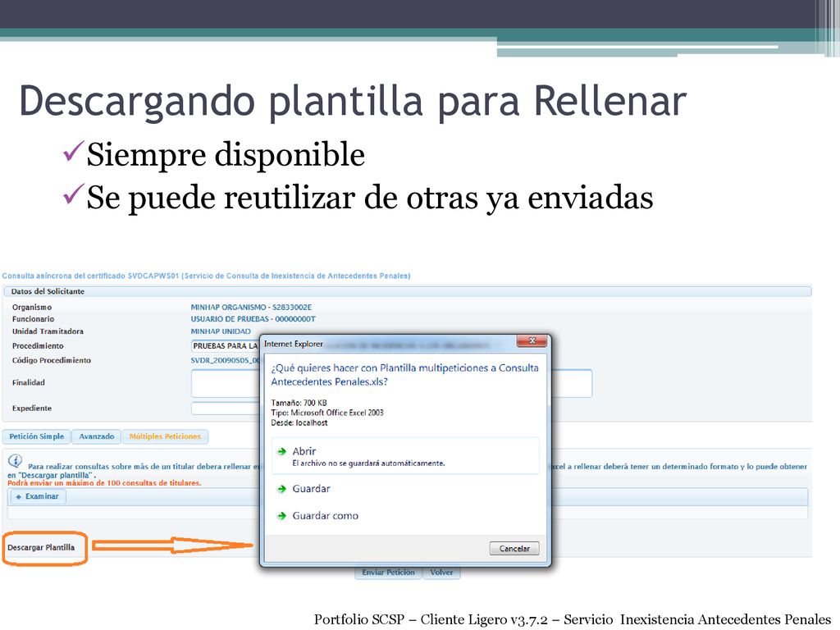Click the USUARIO DE PRUEBAS - 00000000T value
The image size is (840, 630).
coord(253,319)
